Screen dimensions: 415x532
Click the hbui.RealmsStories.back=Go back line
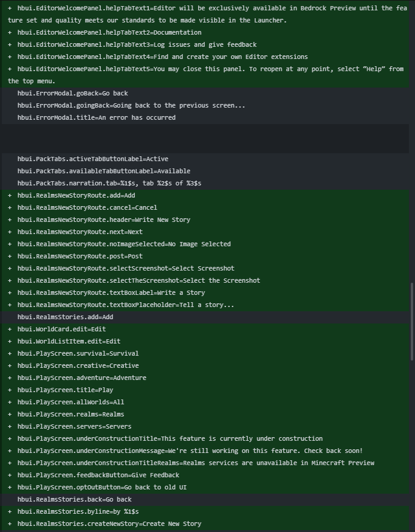tap(205, 500)
